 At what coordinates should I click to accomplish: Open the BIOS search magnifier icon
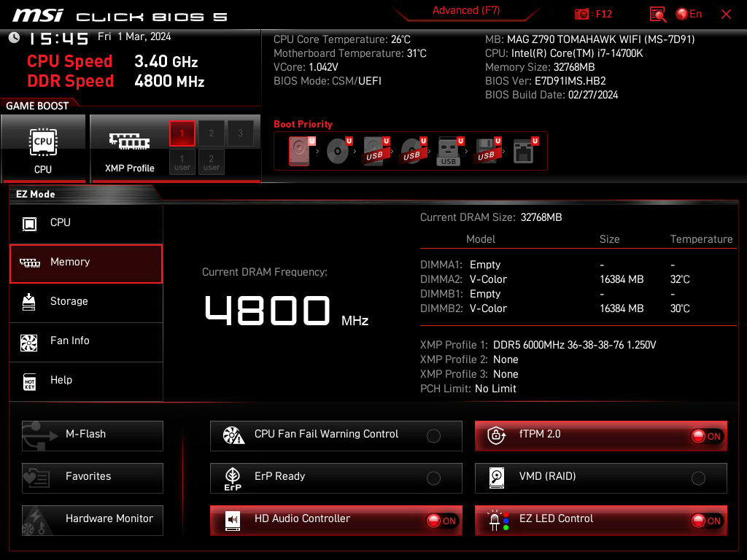tap(657, 15)
